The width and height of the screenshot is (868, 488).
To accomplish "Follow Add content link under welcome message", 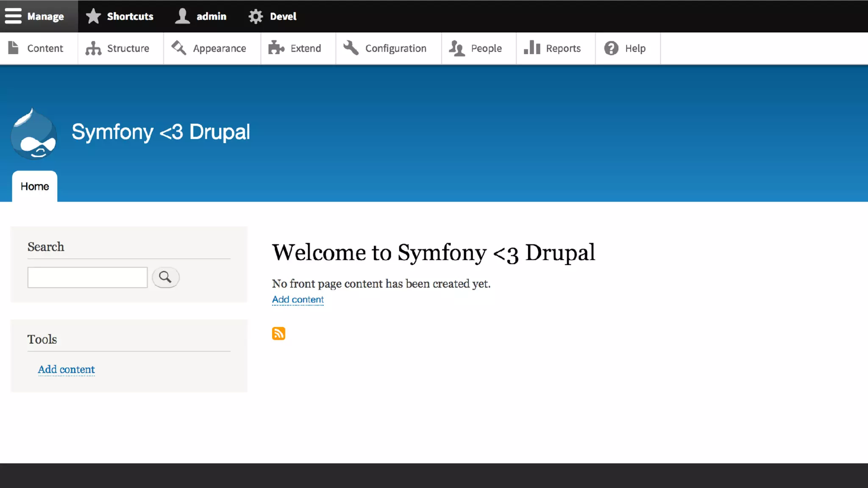I will coord(298,299).
